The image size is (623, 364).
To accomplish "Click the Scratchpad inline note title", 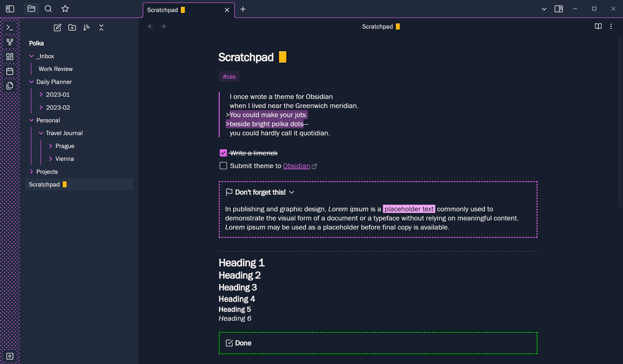I will pos(252,57).
